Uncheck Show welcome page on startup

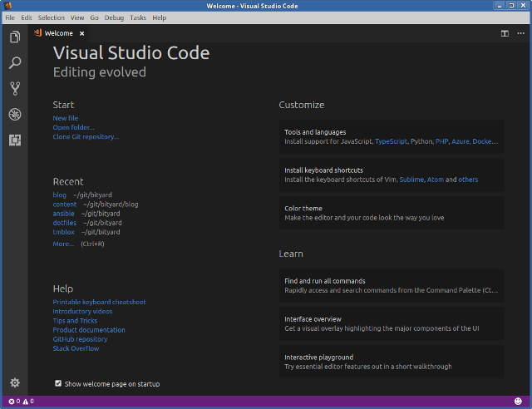(58, 384)
